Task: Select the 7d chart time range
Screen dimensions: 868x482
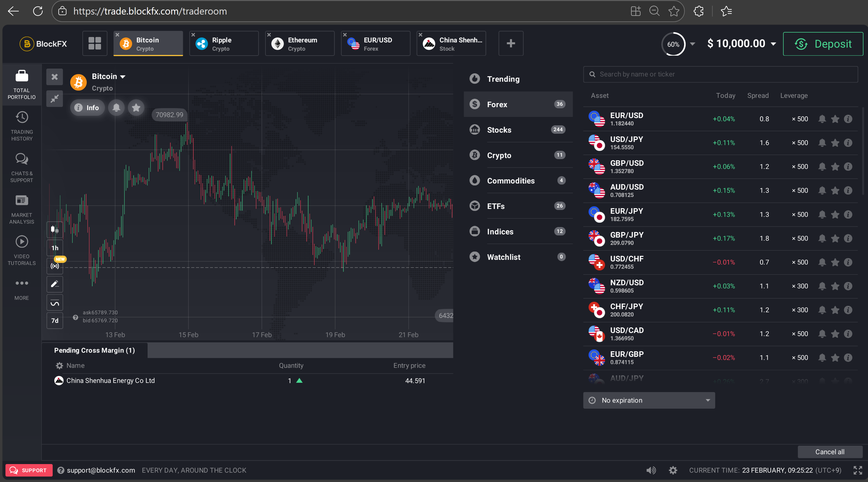Action: (54, 321)
